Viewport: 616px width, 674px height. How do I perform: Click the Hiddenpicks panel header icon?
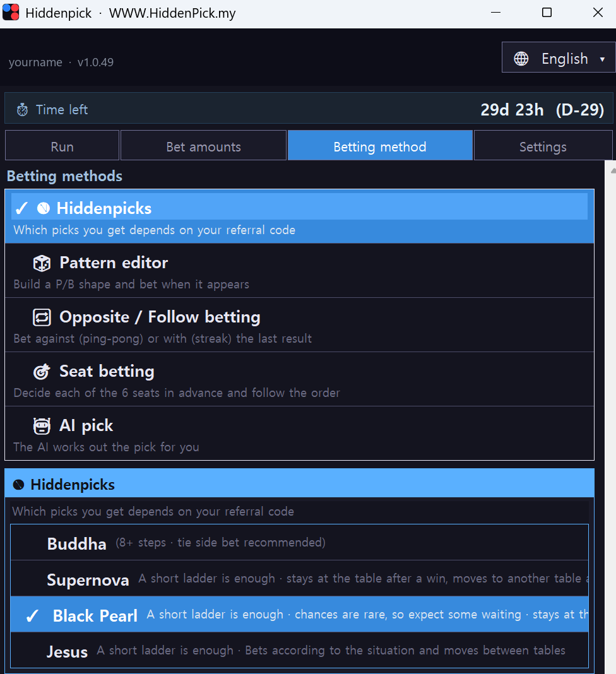pos(18,485)
